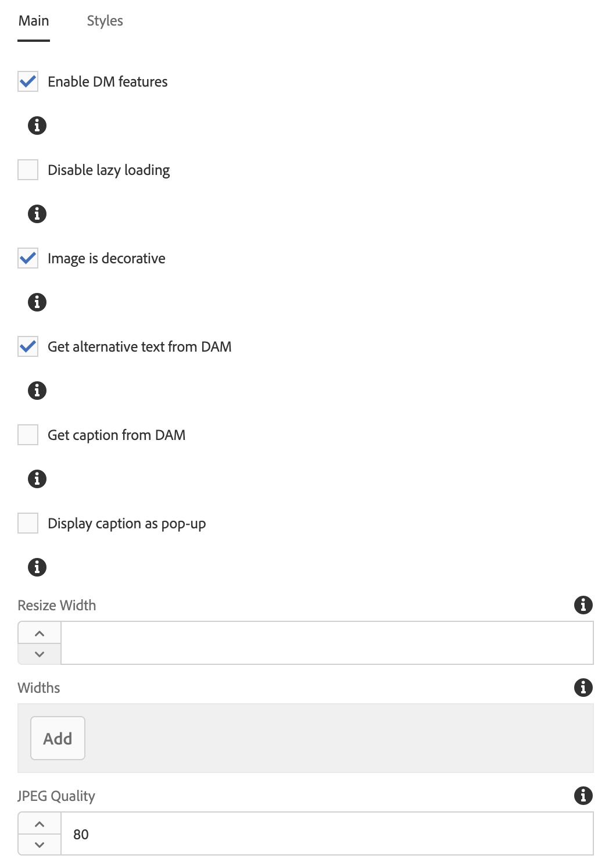The image size is (616, 866).
Task: Uncheck Enable DM features
Action: 27,81
